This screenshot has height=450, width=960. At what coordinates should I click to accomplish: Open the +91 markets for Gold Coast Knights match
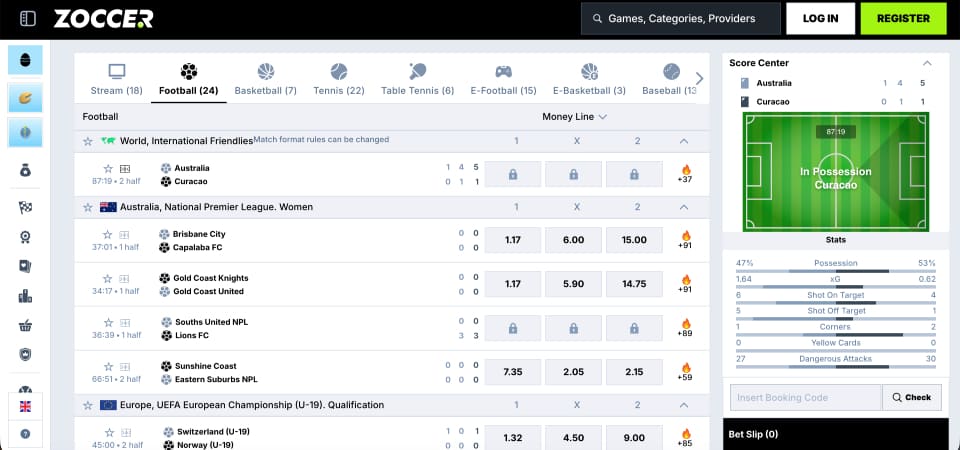click(x=685, y=284)
